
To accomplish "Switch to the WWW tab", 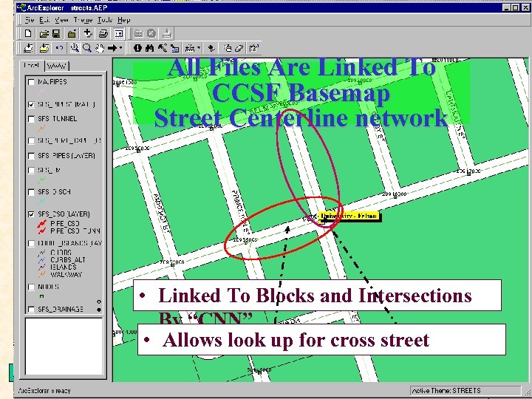I will [57, 66].
